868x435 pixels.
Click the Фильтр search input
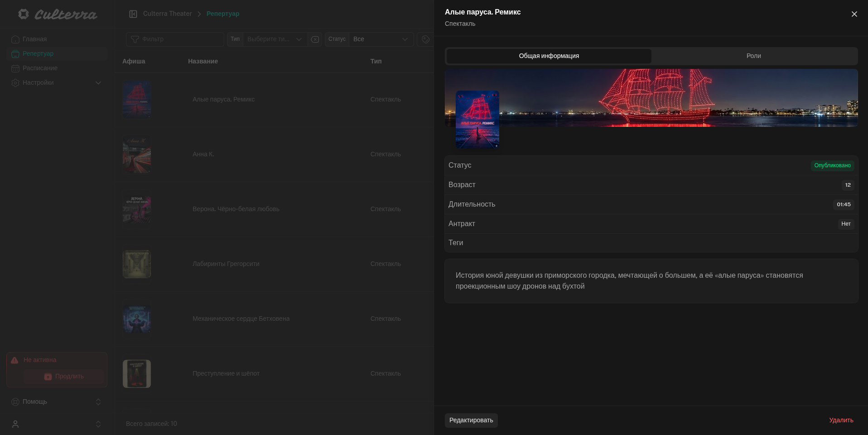pos(179,39)
